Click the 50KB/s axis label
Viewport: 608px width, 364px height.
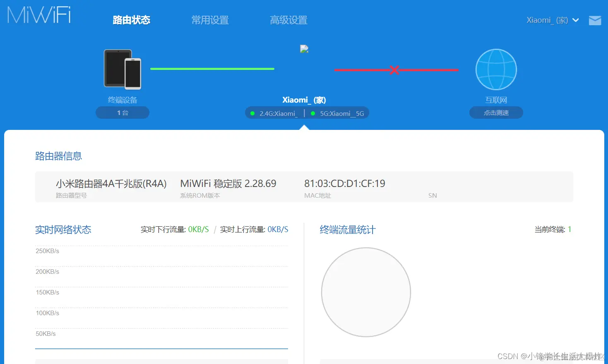(x=46, y=334)
